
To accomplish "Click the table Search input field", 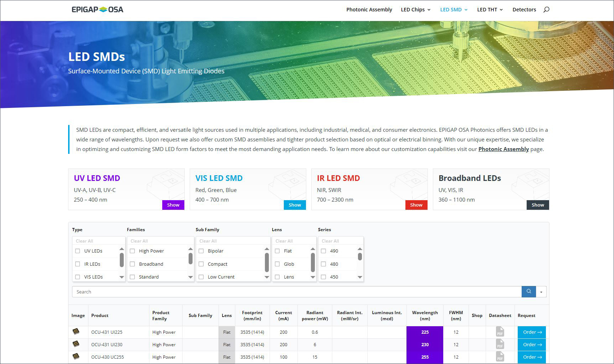I will (x=297, y=292).
